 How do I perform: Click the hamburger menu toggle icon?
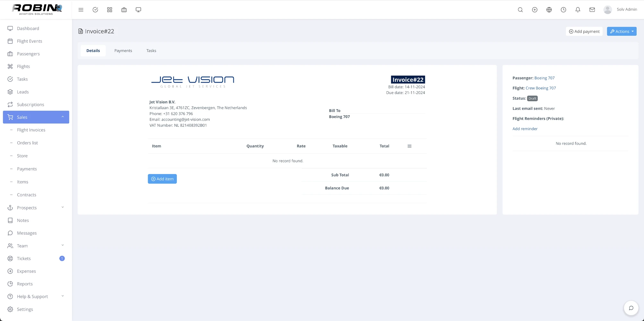[81, 10]
